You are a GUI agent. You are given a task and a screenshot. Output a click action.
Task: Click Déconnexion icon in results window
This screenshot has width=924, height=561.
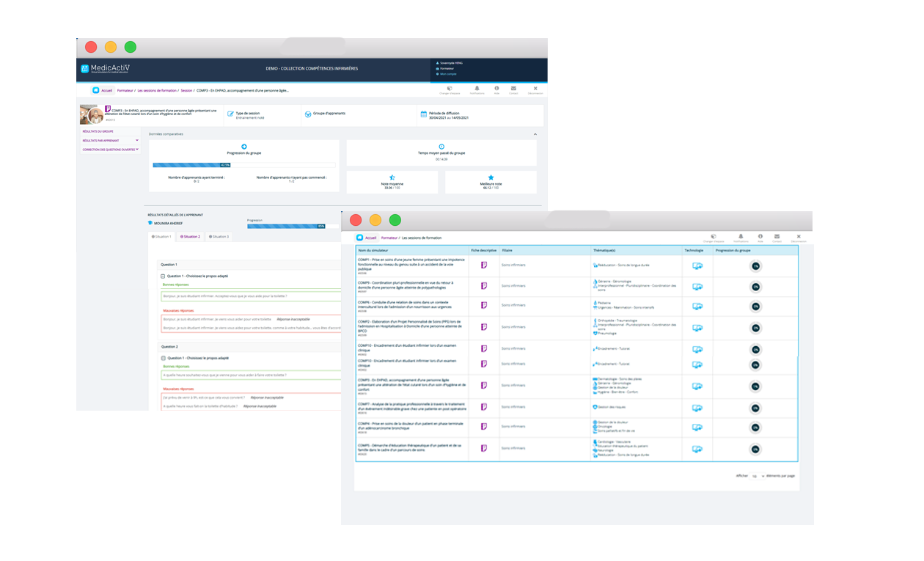(x=535, y=88)
